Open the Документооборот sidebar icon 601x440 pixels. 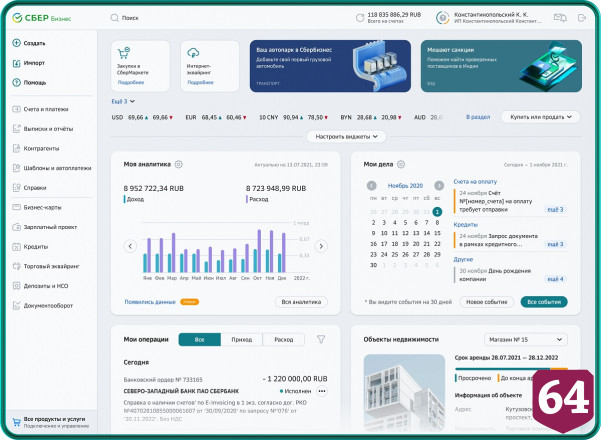click(16, 305)
